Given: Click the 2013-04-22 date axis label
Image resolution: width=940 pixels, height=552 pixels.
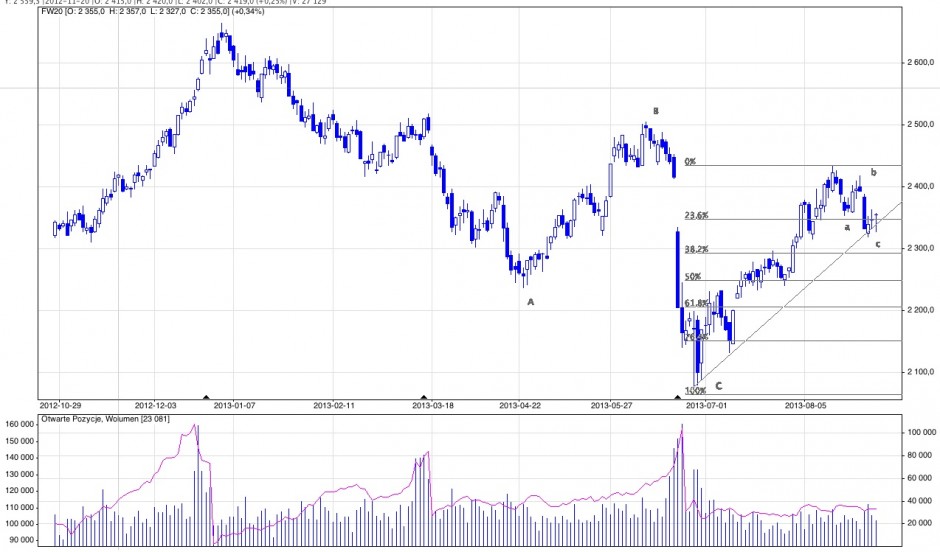Looking at the screenshot, I should pos(520,406).
